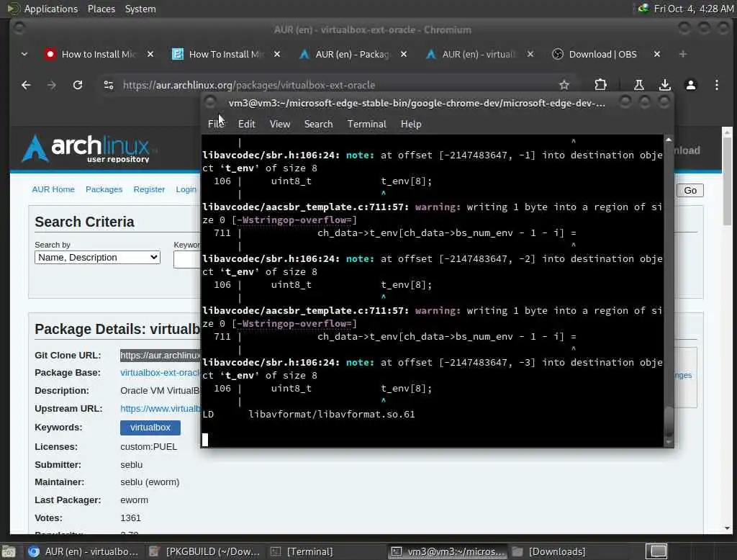737x560 pixels.
Task: Click the Go search button
Action: (x=690, y=191)
